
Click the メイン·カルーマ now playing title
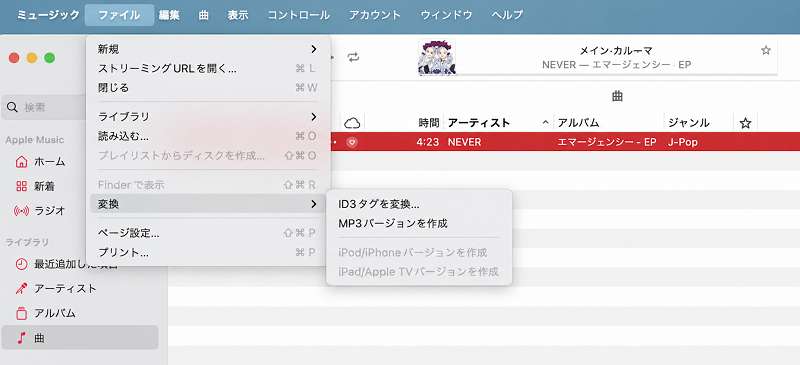(x=616, y=51)
